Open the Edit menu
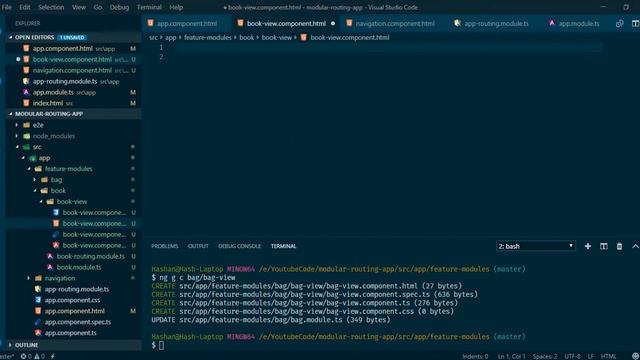The width and height of the screenshot is (640, 360). [x=24, y=7]
